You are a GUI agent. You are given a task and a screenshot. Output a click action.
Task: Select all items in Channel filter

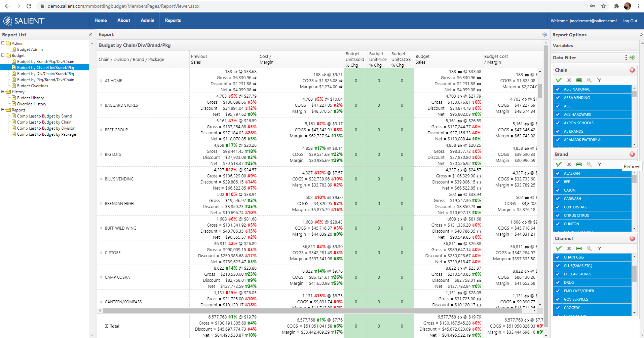(559, 248)
